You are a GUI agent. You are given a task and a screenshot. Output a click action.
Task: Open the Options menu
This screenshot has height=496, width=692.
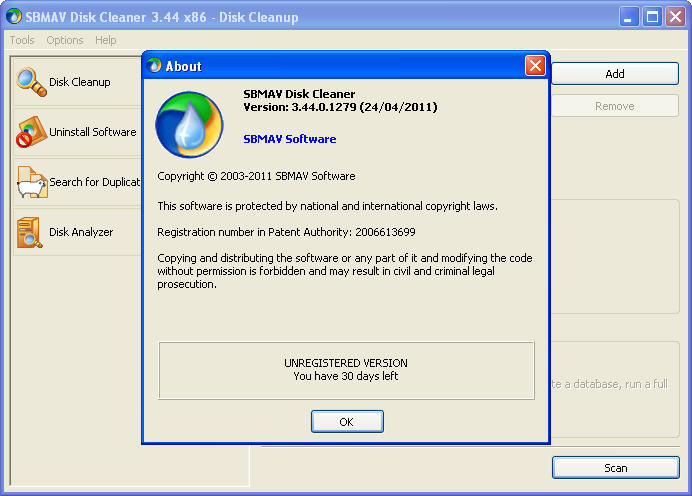65,40
